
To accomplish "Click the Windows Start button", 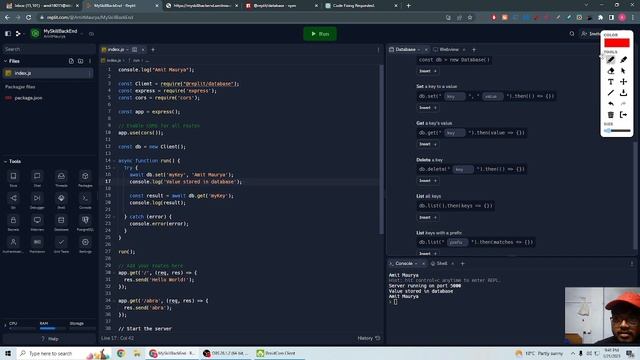I will 8,353.
